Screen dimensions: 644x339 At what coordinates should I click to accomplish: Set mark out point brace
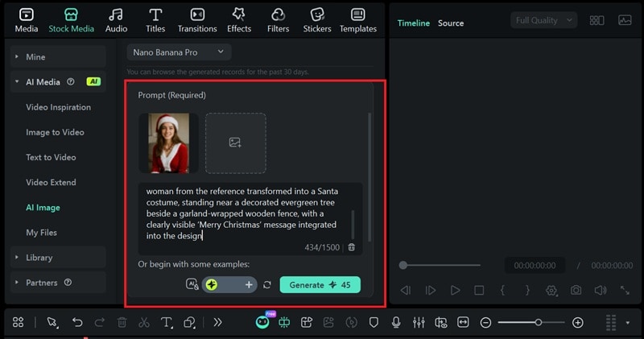[x=527, y=290]
